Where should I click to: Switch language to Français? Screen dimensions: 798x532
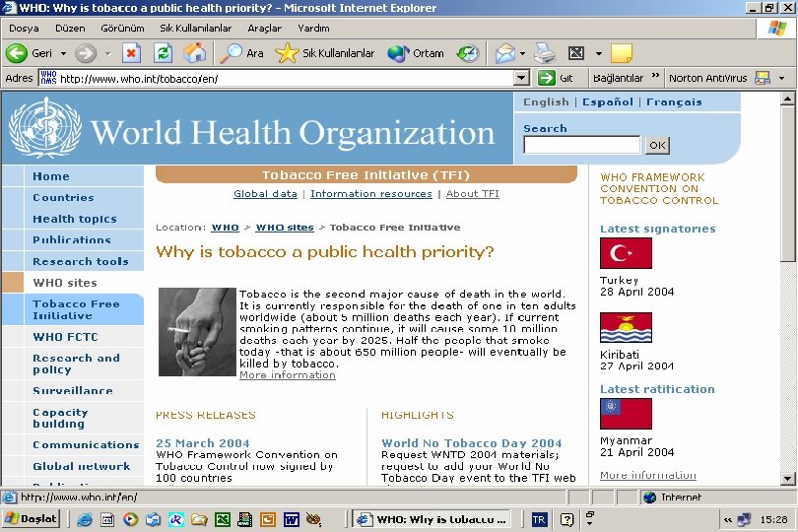click(x=674, y=101)
